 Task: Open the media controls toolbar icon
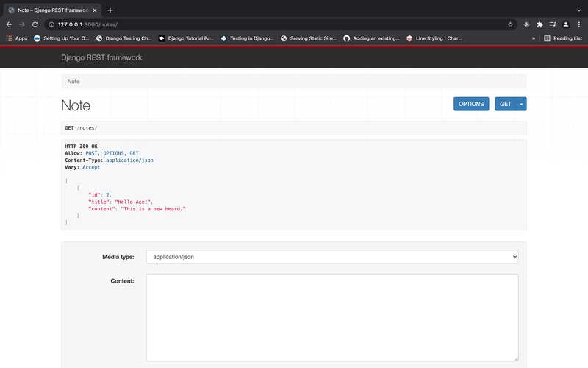click(x=553, y=24)
